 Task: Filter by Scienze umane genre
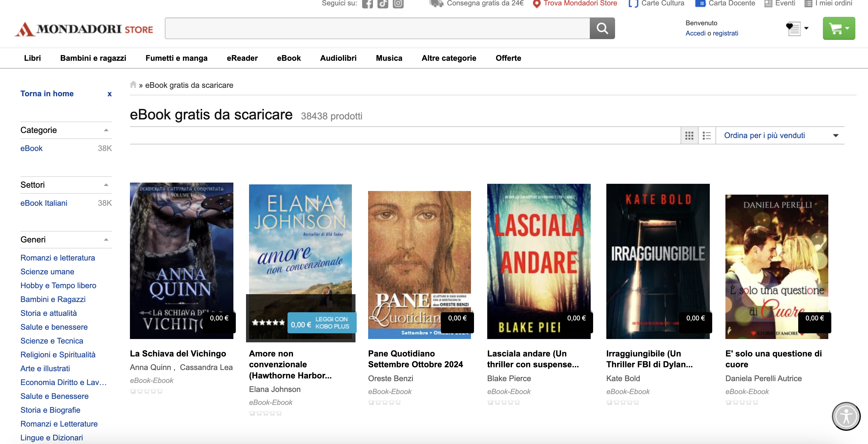click(47, 272)
